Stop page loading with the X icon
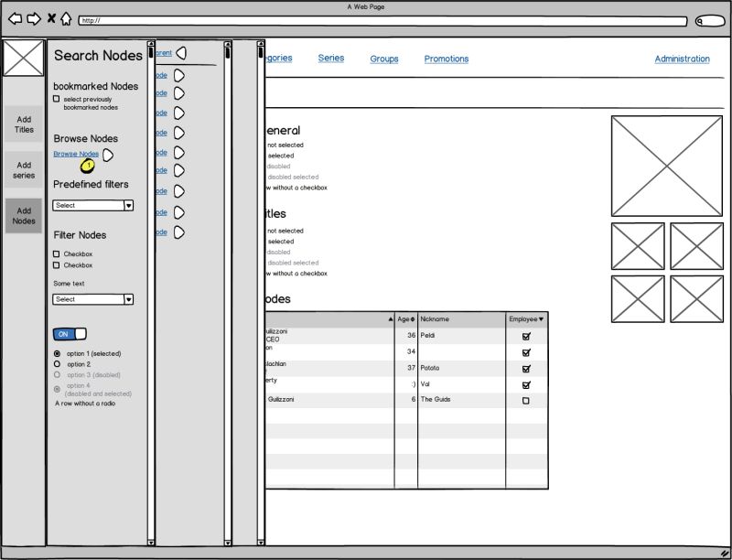Image resolution: width=732 pixels, height=560 pixels. tap(51, 18)
